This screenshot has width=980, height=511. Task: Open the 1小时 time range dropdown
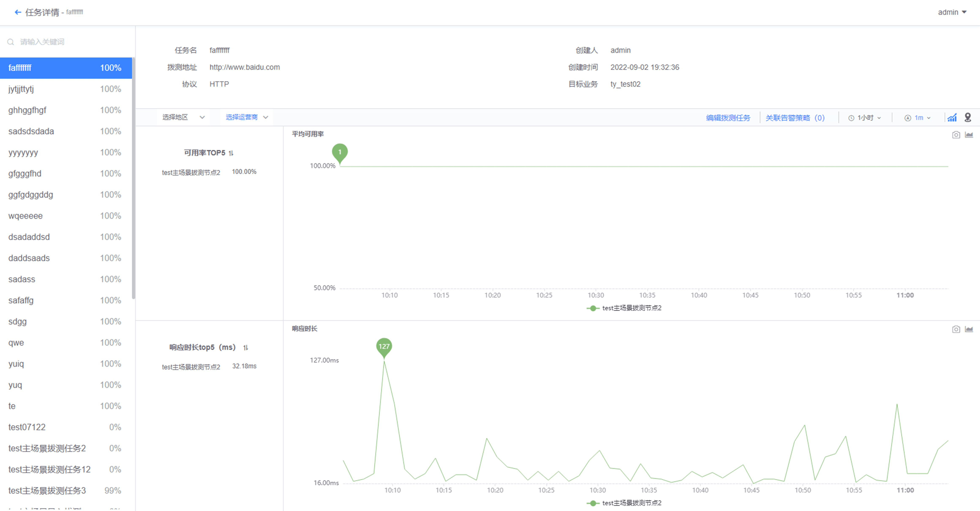coord(865,118)
